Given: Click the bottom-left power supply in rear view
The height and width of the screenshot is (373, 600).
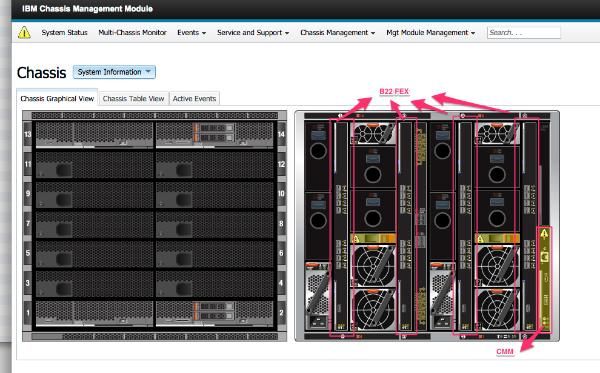Looking at the screenshot, I should [x=317, y=297].
